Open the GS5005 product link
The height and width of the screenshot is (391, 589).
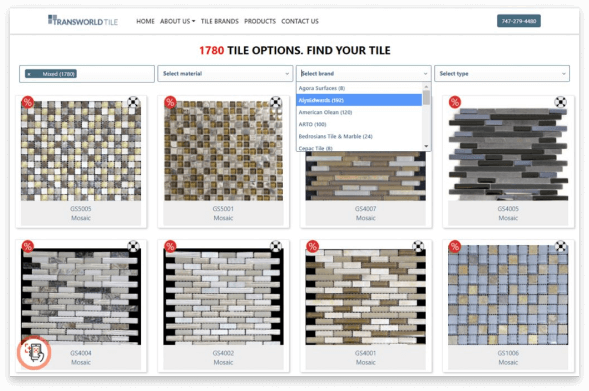[x=81, y=208]
